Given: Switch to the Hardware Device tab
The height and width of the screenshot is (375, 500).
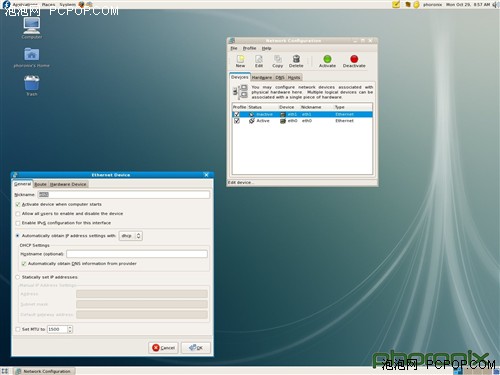Looking at the screenshot, I should tap(68, 184).
